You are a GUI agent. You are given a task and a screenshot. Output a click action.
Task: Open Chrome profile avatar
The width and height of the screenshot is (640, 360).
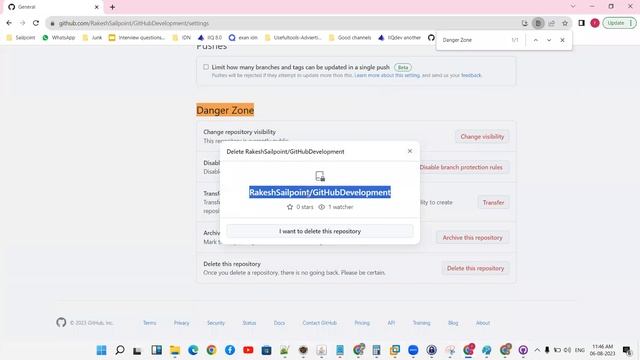point(595,23)
